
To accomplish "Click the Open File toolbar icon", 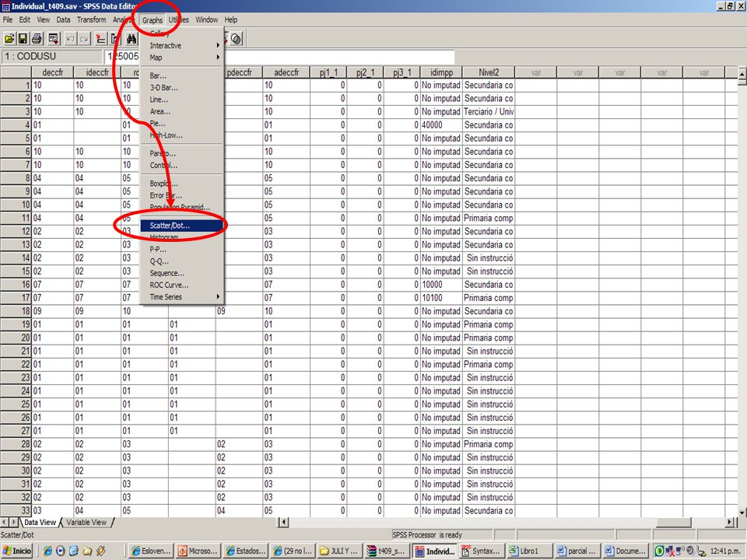I will click(9, 39).
